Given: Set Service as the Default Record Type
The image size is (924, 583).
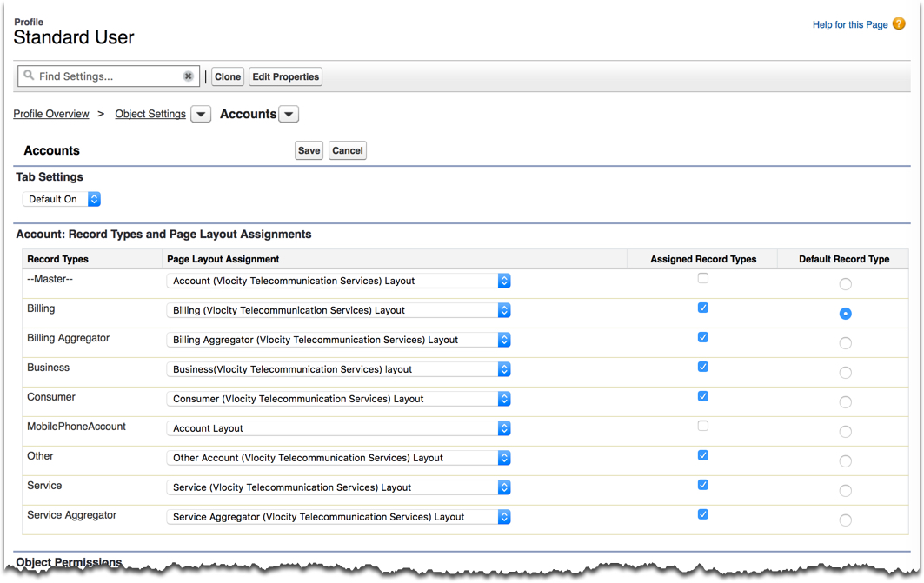Looking at the screenshot, I should [845, 490].
